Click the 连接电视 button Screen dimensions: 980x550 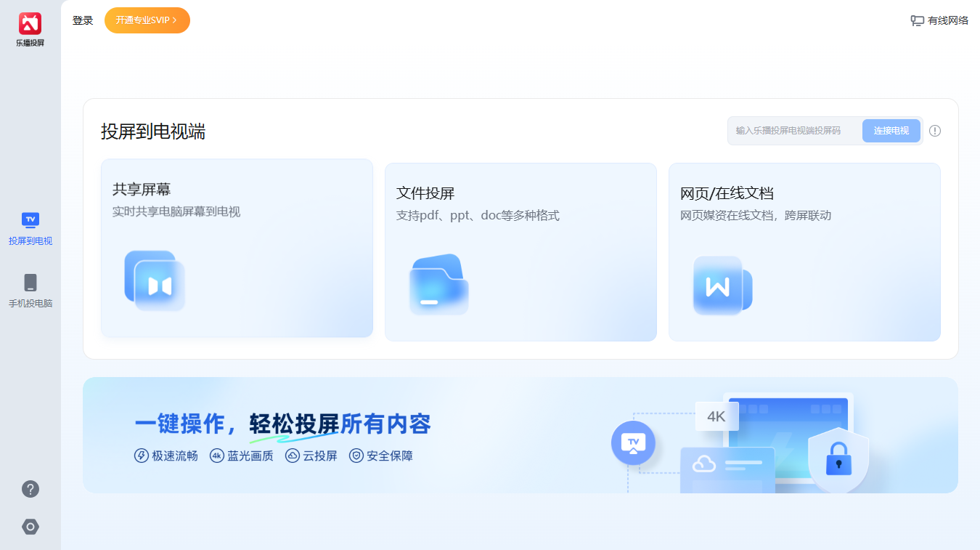(x=891, y=131)
